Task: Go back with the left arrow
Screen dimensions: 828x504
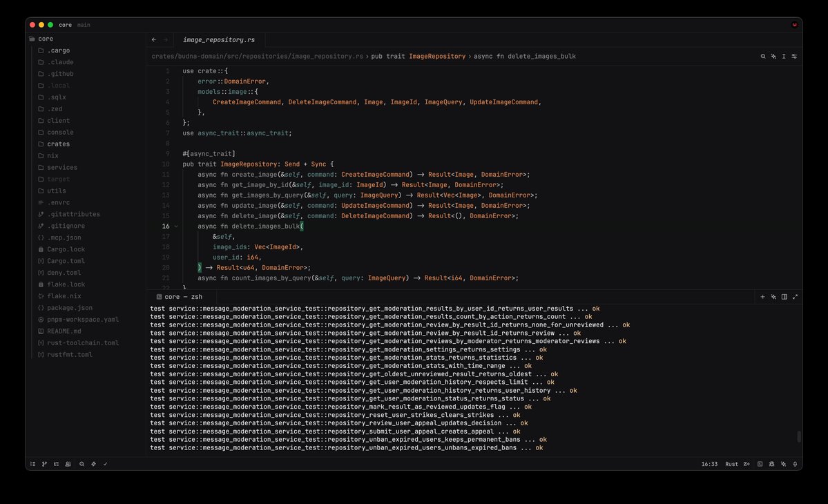Action: (x=154, y=39)
